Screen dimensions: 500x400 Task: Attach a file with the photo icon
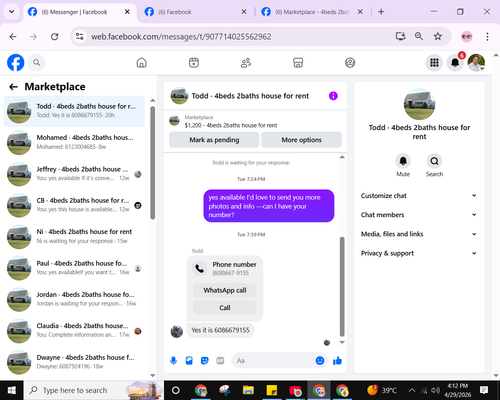click(189, 361)
